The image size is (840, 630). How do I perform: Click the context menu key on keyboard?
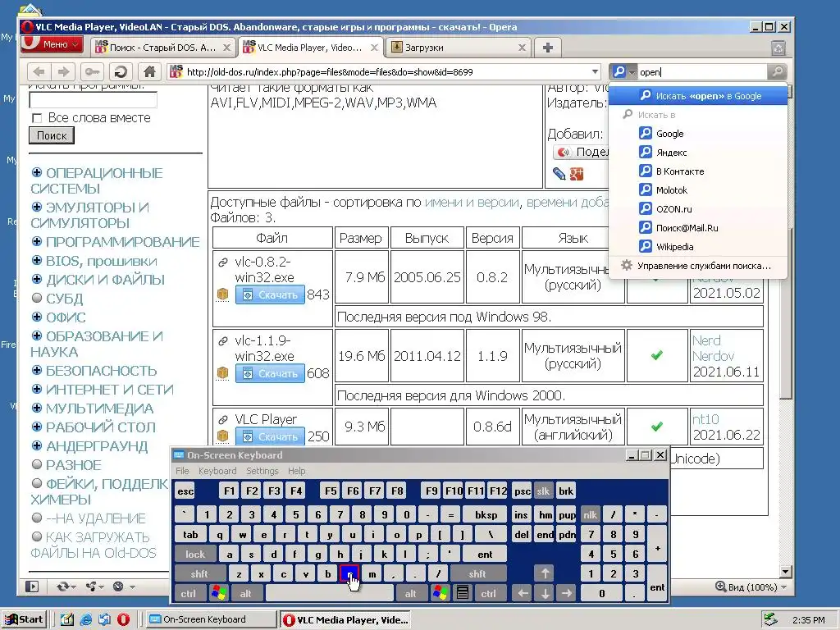(x=463, y=594)
